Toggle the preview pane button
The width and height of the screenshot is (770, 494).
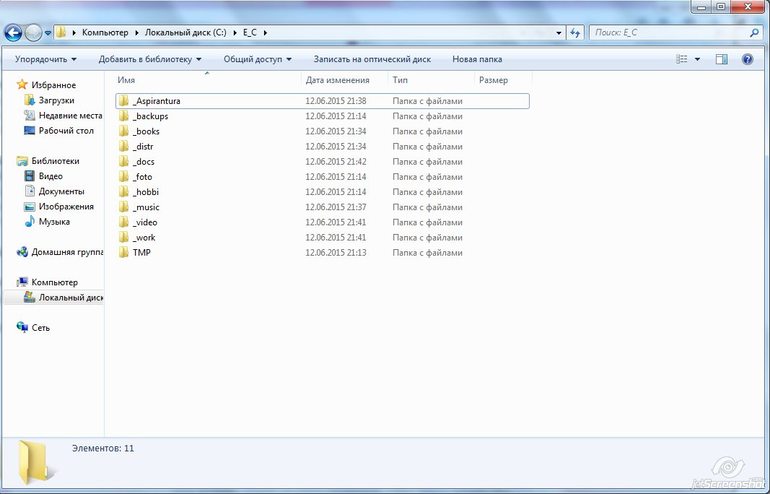click(x=721, y=59)
